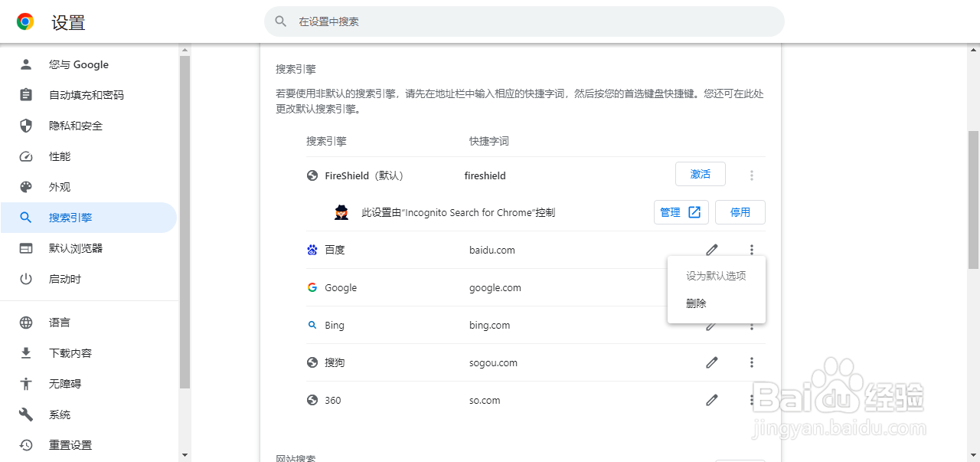980x462 pixels.
Task: Edit the 搜狗 search engine with pencil
Action: pyautogui.click(x=712, y=362)
